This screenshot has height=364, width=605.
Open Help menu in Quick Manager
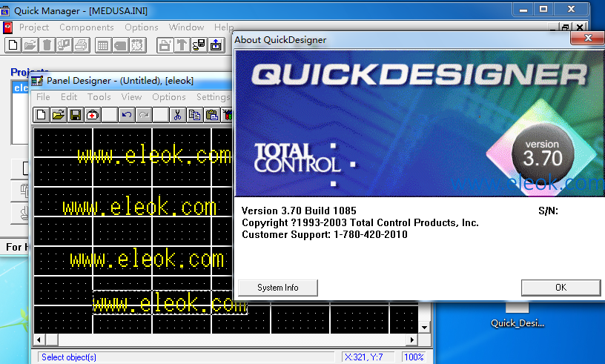224,27
